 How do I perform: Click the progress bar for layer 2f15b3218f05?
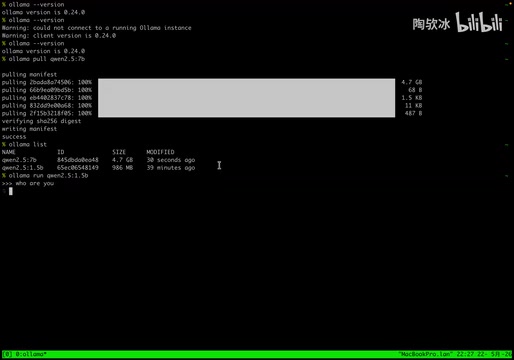click(246, 113)
